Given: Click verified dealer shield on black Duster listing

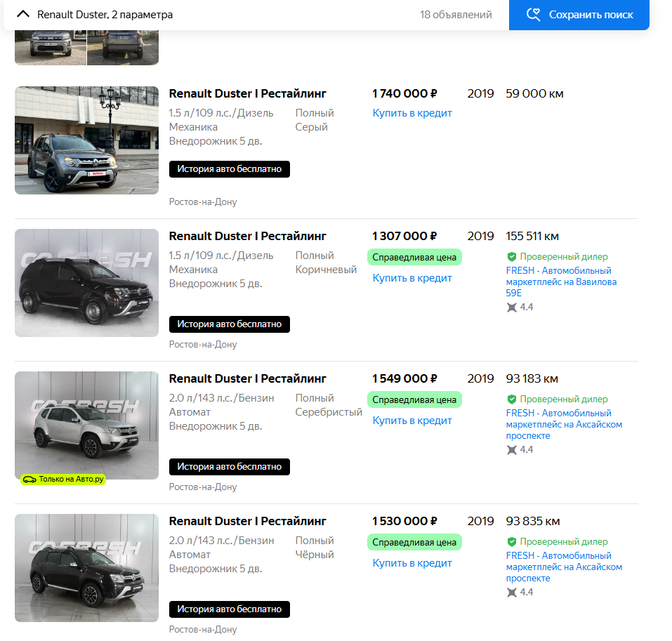Looking at the screenshot, I should 512,542.
